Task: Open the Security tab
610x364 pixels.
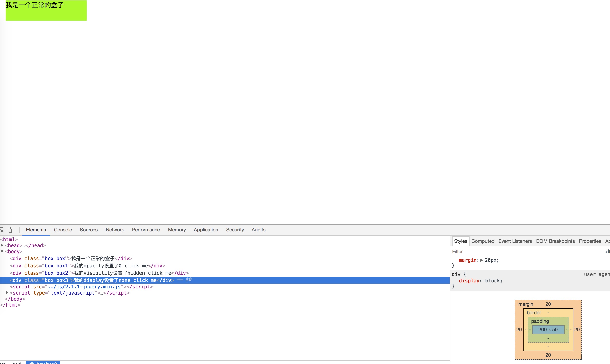Action: point(235,230)
